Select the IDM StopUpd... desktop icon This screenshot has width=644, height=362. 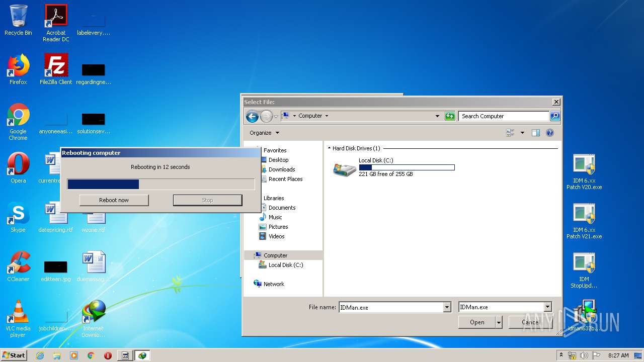(584, 270)
